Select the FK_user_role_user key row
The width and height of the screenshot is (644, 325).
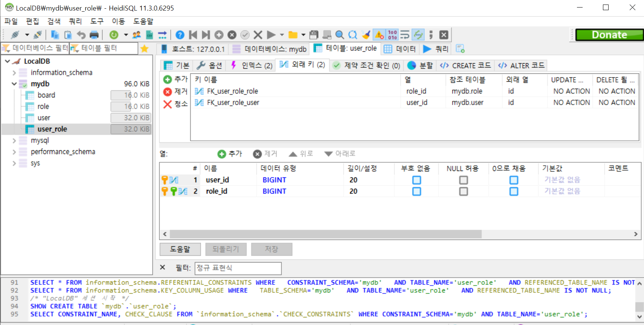click(x=415, y=102)
